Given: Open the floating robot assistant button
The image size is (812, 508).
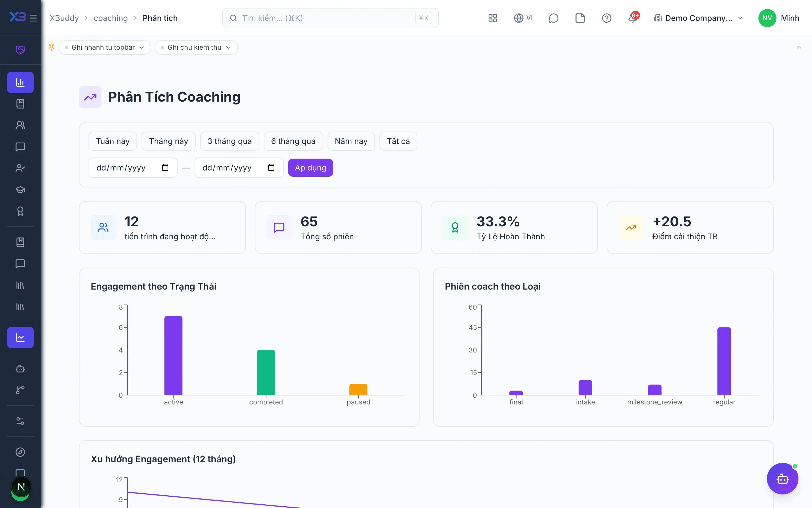Looking at the screenshot, I should coord(782,478).
